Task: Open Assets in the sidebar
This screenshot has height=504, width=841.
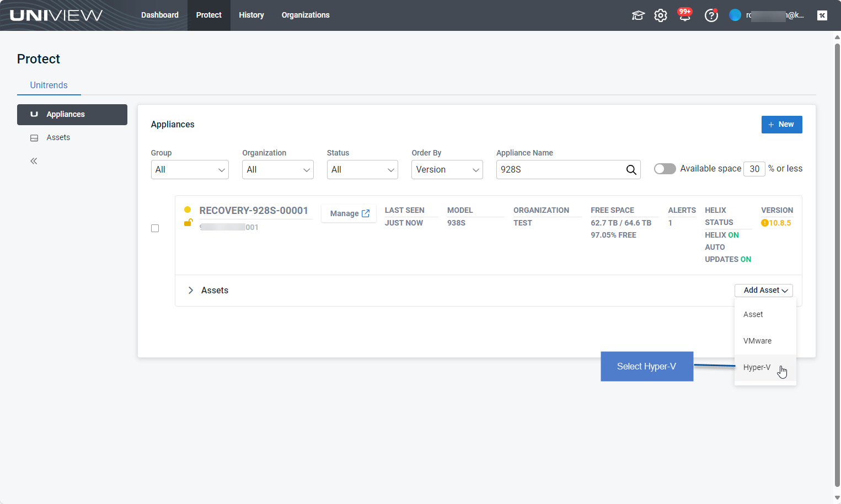Action: point(72,138)
